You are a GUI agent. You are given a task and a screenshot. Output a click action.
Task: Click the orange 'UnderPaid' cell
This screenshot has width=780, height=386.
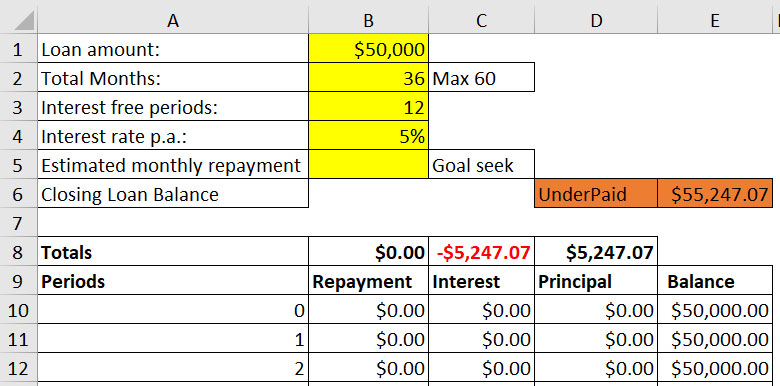click(x=596, y=193)
